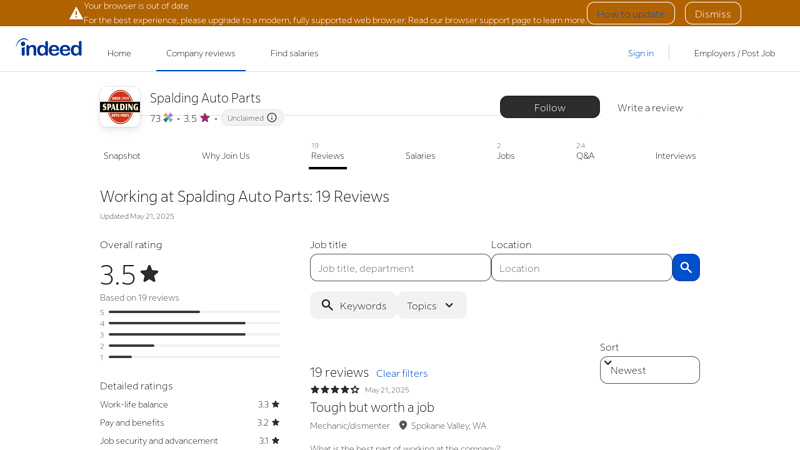This screenshot has height=450, width=800.
Task: Click Write a review
Action: tap(649, 108)
